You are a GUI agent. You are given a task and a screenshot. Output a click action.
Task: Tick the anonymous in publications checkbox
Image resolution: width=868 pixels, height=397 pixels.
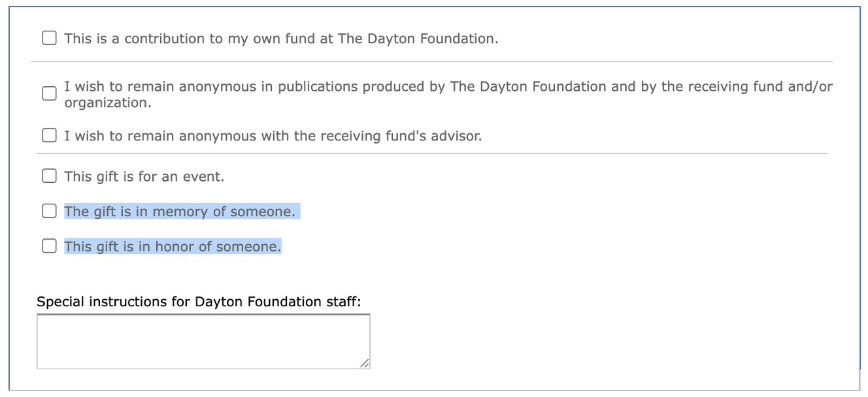49,93
